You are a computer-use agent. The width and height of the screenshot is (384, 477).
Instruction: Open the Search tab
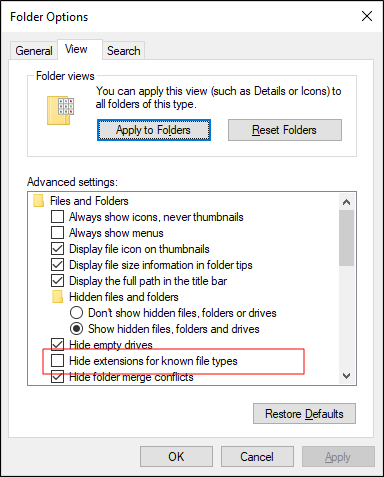(124, 51)
